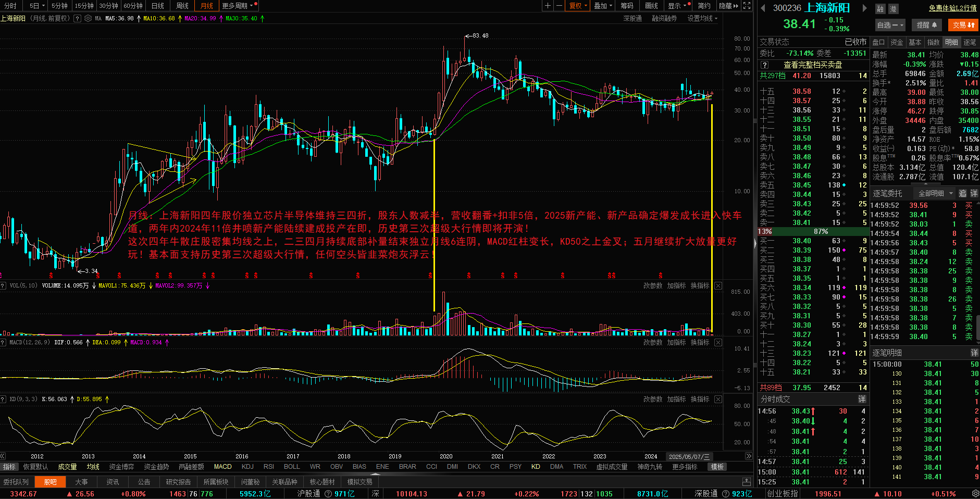Toggle the 均线 moving average indicator

coord(93,467)
